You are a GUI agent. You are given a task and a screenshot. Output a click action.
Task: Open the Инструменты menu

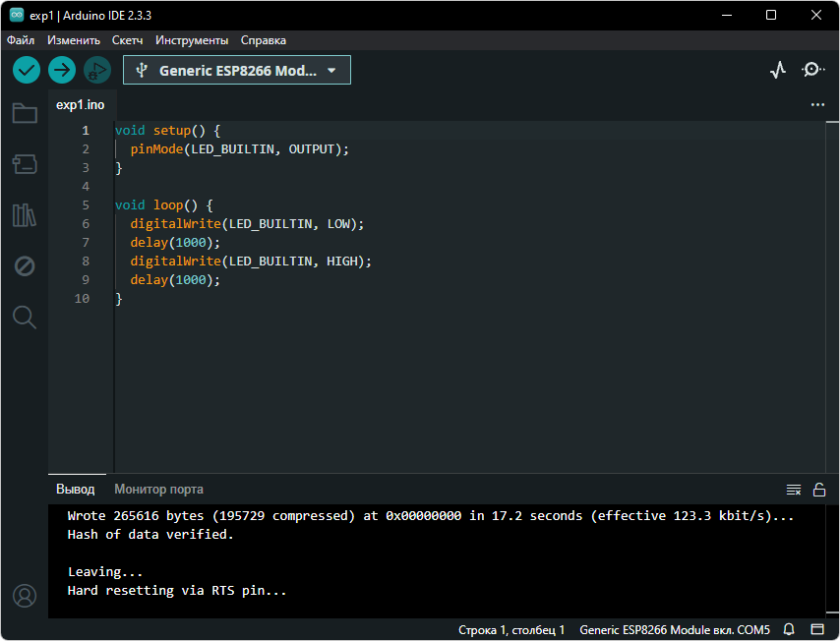(192, 40)
